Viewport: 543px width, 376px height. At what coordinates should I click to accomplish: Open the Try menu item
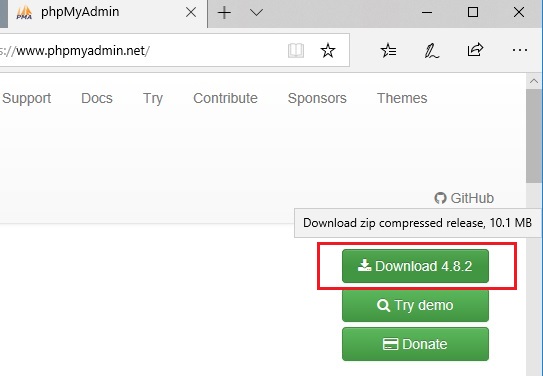[153, 99]
